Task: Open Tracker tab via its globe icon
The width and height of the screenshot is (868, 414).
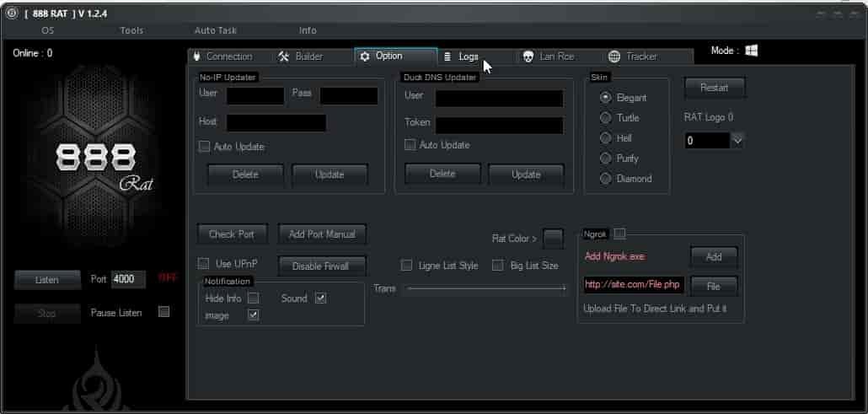Action: [613, 56]
